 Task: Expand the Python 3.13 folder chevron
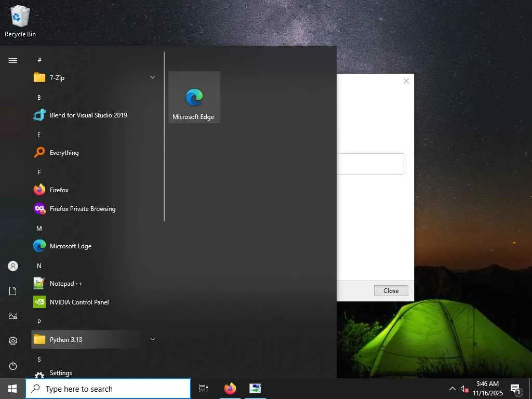click(x=153, y=339)
